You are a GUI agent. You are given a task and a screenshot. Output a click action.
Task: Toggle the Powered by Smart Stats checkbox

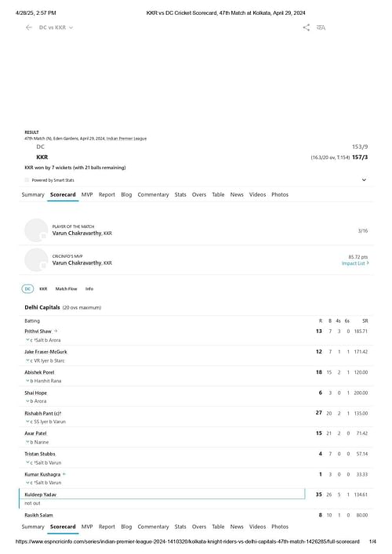27,180
